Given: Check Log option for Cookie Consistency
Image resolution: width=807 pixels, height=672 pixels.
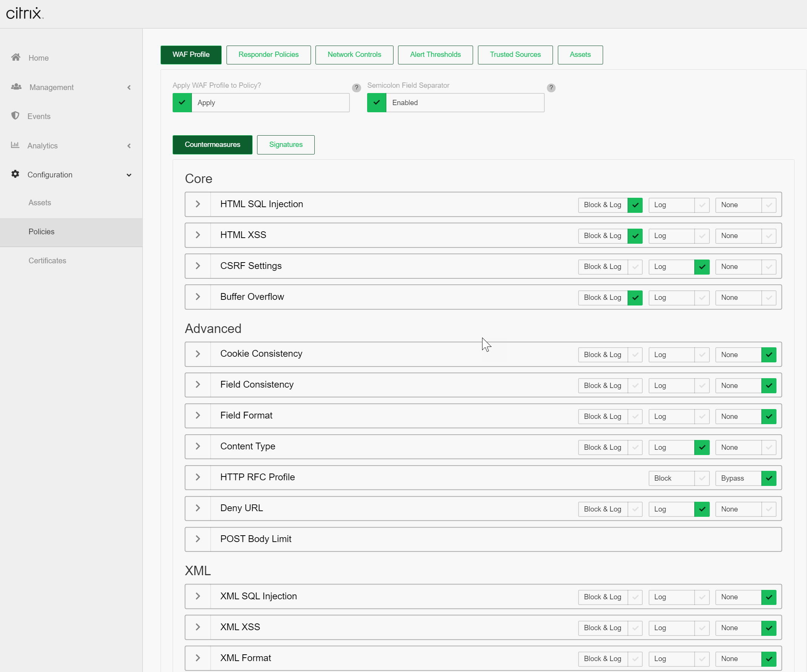Looking at the screenshot, I should click(x=701, y=354).
